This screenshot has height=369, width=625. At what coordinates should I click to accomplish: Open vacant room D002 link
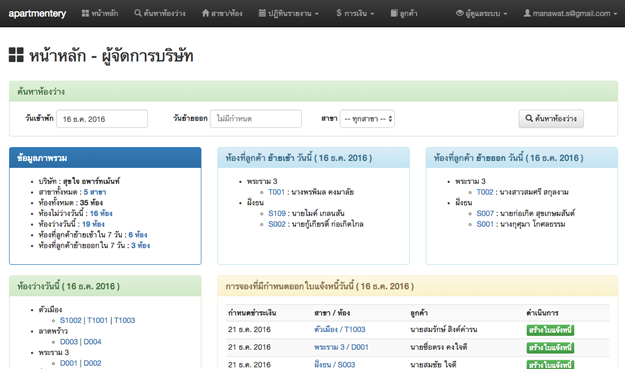coord(92,363)
